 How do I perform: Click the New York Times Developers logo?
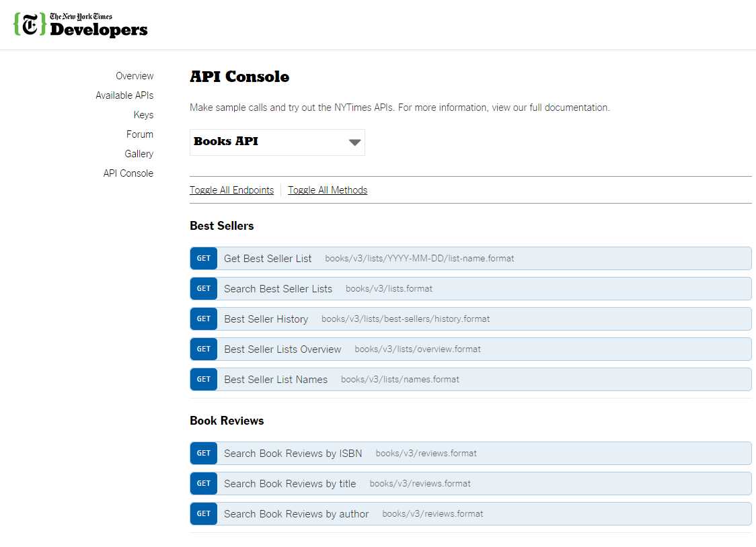tap(80, 24)
